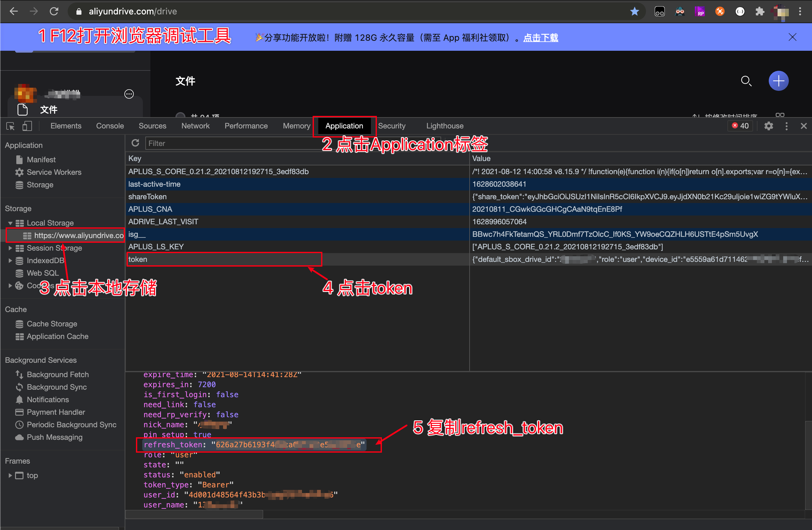Switch to the Performance tab
Viewport: 812px width, 530px height.
pos(246,126)
